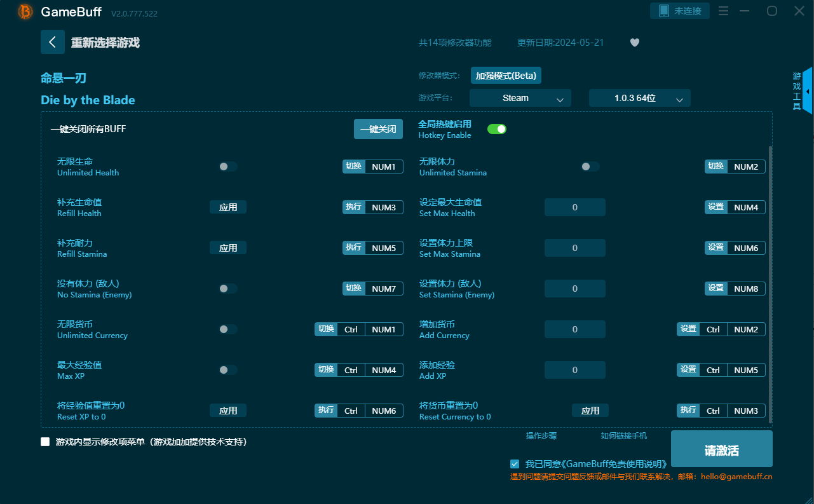
Task: Click the vertical scrollbar of cheat list
Action: (x=771, y=284)
